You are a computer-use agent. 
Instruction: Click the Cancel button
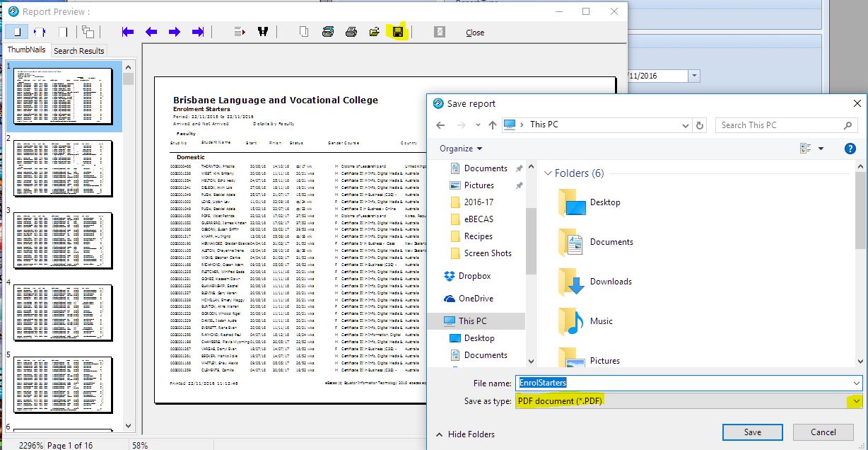click(x=823, y=432)
